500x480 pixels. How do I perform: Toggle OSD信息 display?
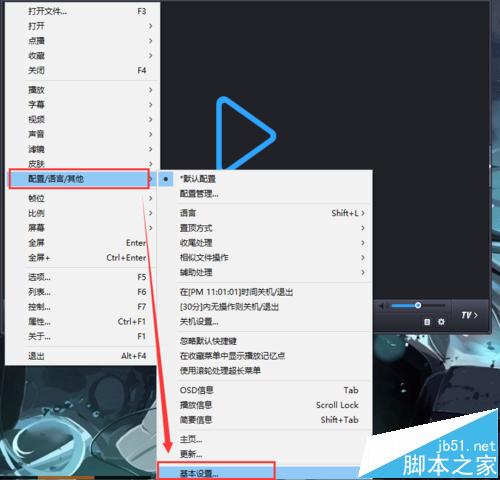coord(265,390)
